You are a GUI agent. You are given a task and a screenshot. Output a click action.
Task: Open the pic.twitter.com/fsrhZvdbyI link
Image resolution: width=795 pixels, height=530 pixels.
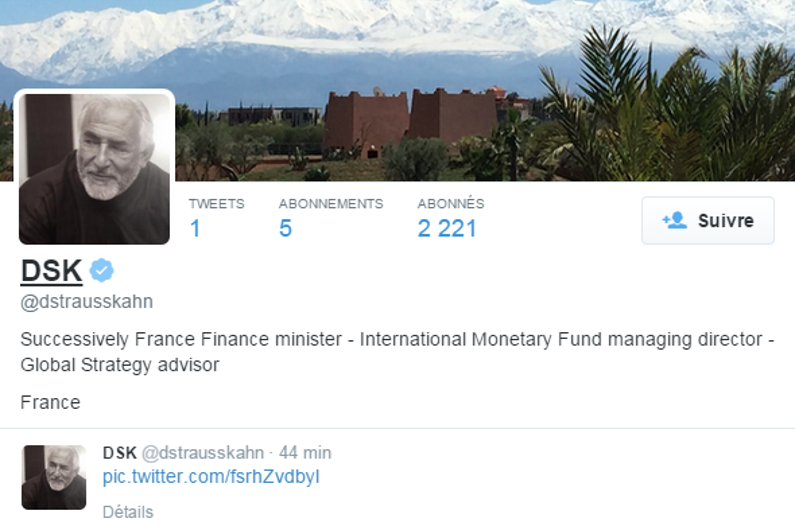click(211, 477)
